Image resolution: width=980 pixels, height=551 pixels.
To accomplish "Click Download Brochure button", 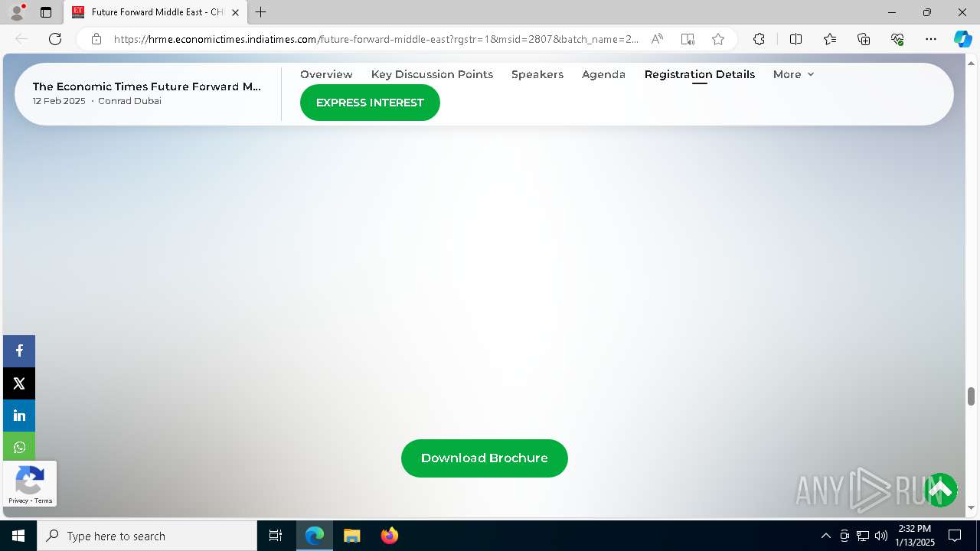I will pos(485,458).
